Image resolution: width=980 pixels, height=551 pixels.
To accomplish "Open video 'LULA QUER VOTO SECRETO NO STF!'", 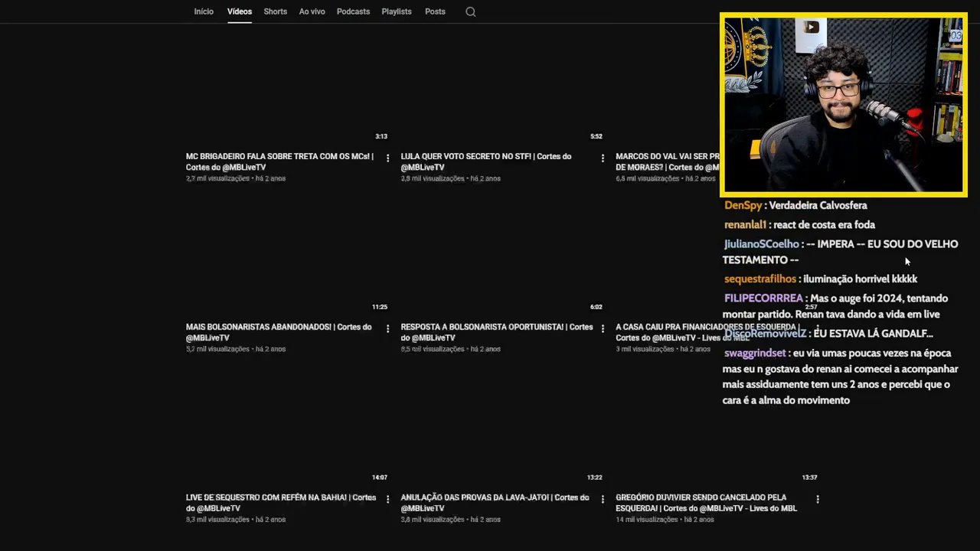I will point(486,161).
